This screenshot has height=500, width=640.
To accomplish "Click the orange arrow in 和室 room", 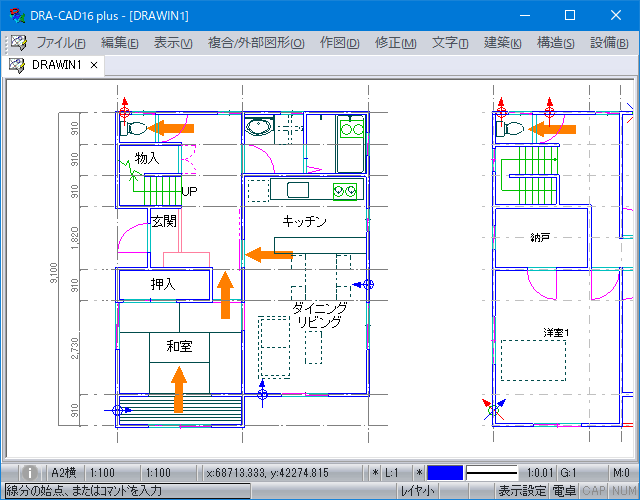I will (x=179, y=390).
